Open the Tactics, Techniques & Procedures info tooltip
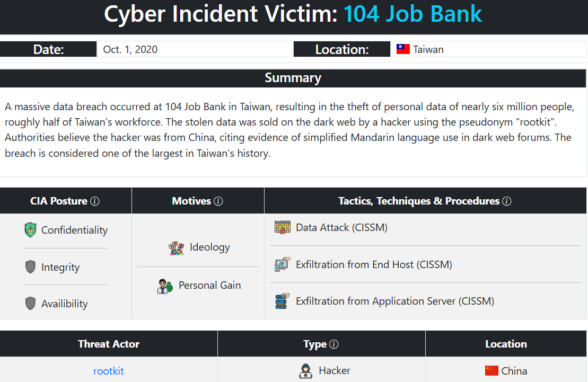 pyautogui.click(x=506, y=201)
